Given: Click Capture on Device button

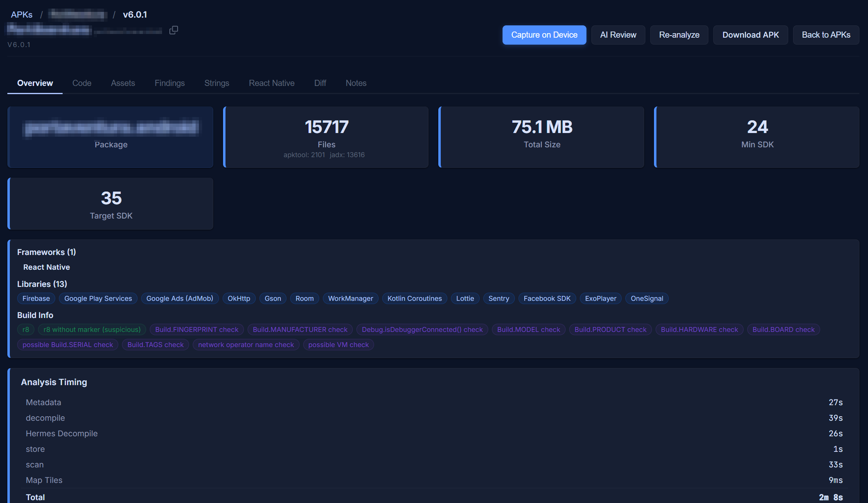Looking at the screenshot, I should pos(544,35).
